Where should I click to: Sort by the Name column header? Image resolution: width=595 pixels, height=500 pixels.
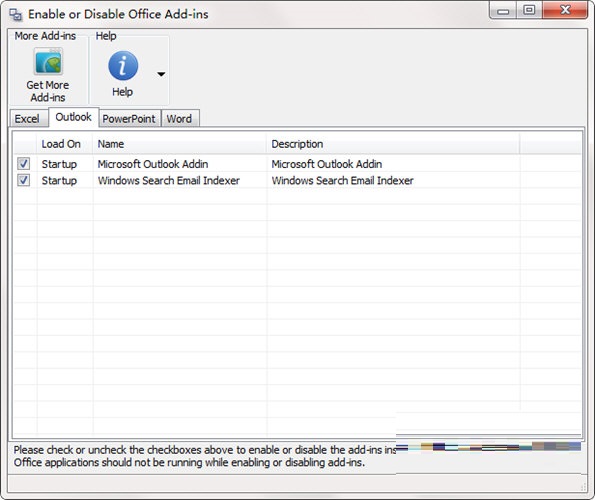(180, 144)
